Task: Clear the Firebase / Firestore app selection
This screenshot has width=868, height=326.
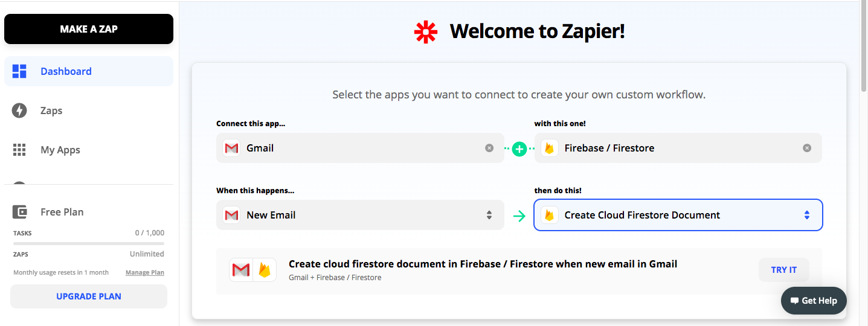Action: [x=807, y=148]
